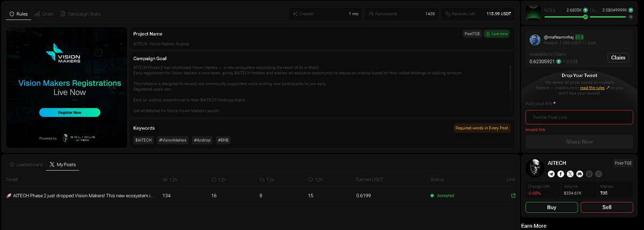This screenshot has height=230, width=644.
Task: Click the 21.8 score badge
Action: point(579,37)
